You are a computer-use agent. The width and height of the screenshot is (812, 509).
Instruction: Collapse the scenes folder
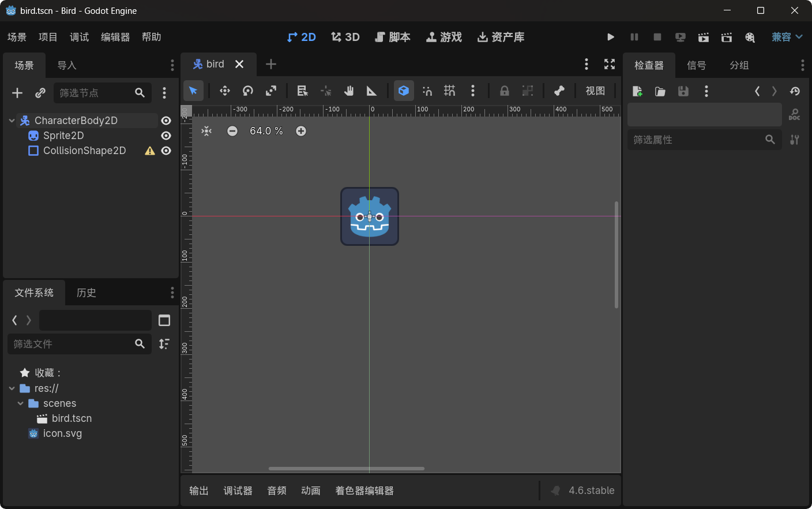[x=21, y=403]
